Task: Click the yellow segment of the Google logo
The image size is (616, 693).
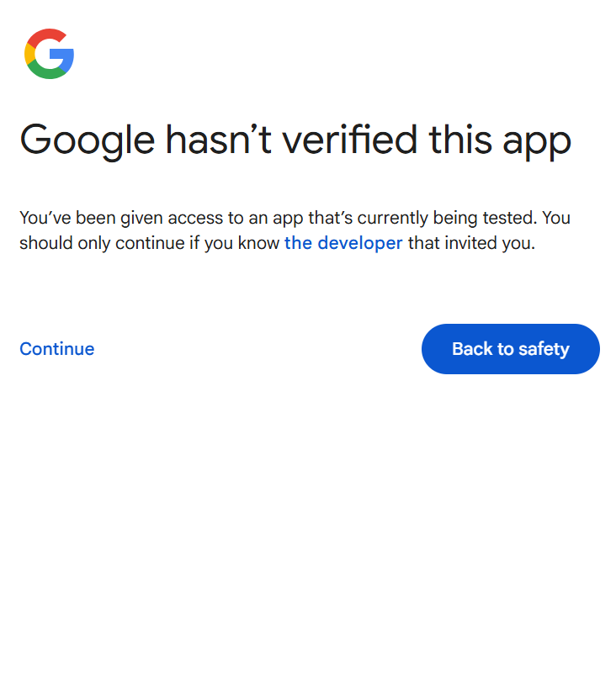Action: point(29,54)
